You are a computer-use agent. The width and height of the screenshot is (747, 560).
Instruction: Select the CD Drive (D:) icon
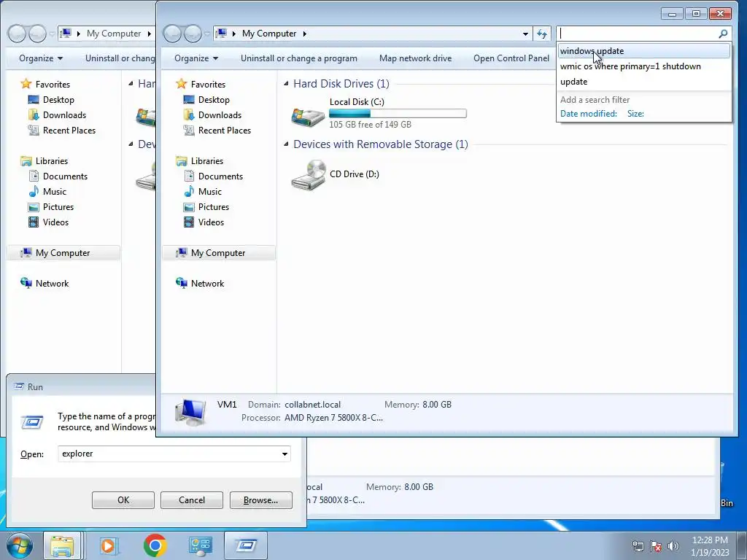308,175
